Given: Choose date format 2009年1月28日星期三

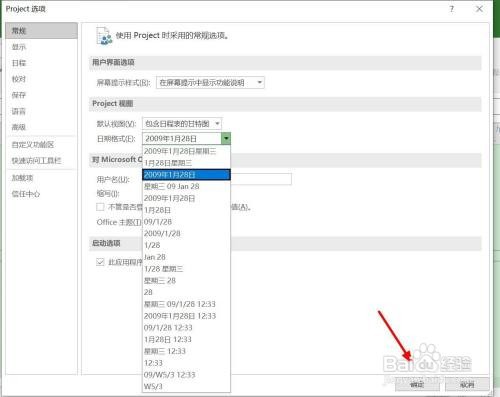Looking at the screenshot, I should [186, 151].
